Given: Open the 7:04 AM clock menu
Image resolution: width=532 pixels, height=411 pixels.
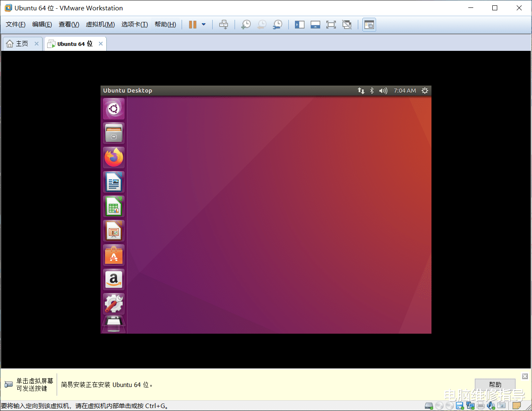Looking at the screenshot, I should pyautogui.click(x=405, y=91).
